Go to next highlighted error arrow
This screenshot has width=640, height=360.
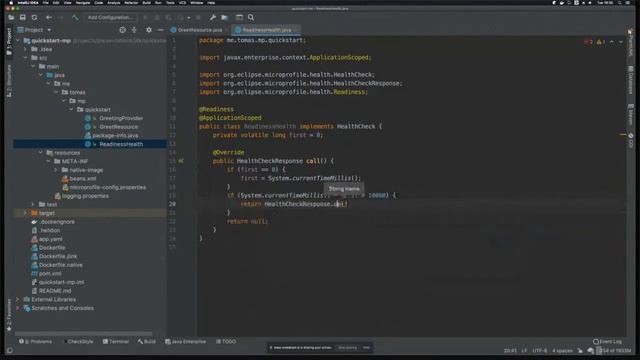coord(620,42)
